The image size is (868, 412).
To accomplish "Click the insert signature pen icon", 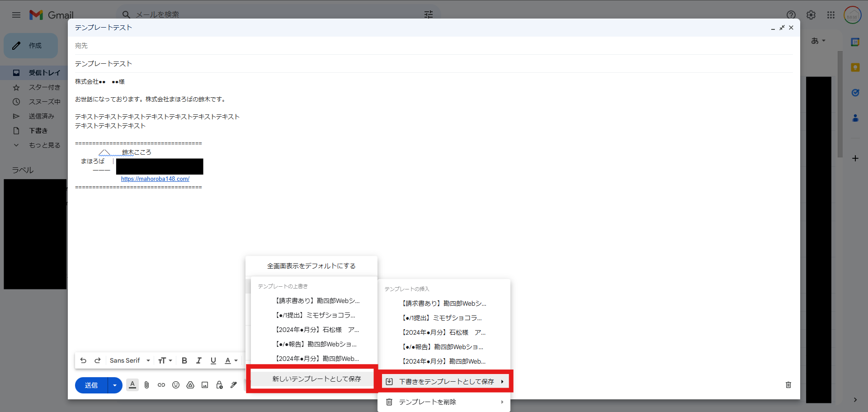I will pos(234,385).
